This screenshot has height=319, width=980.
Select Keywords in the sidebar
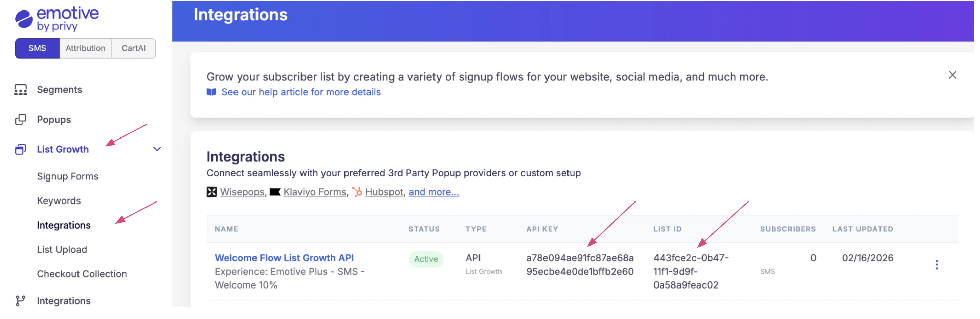coord(59,200)
